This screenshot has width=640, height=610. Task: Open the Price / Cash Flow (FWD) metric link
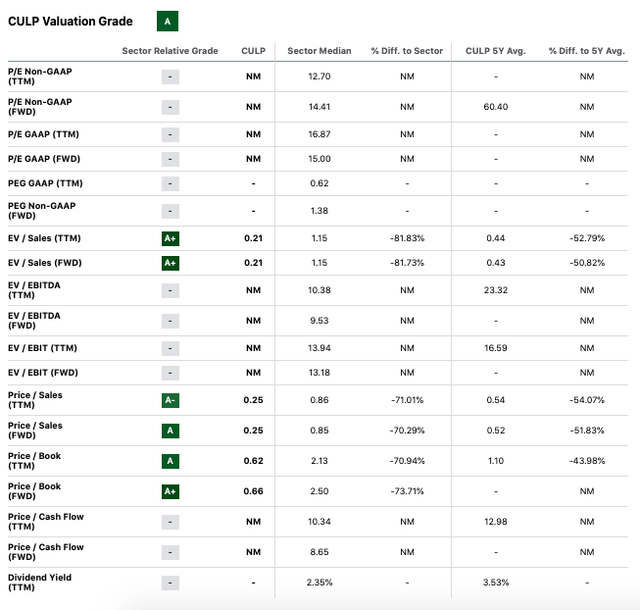click(x=46, y=552)
